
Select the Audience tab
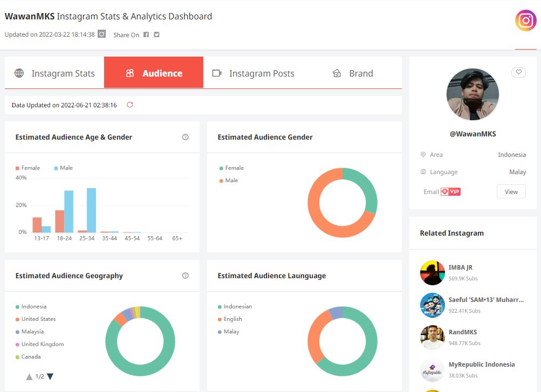[x=154, y=72]
